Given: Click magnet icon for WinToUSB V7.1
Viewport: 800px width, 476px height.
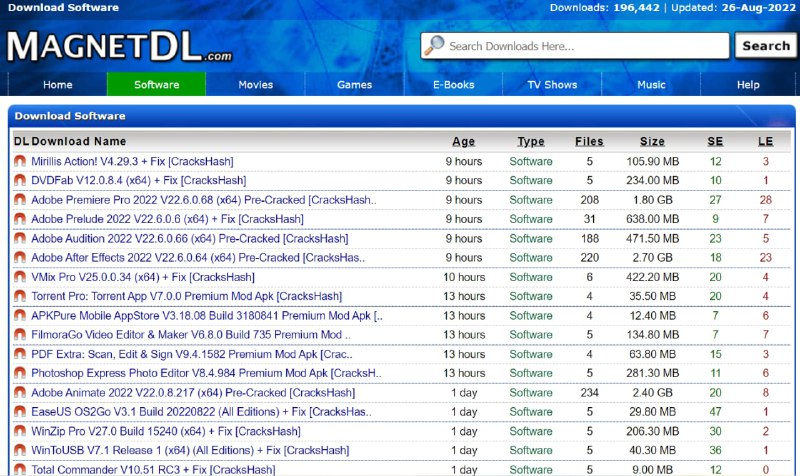Looking at the screenshot, I should click(20, 450).
